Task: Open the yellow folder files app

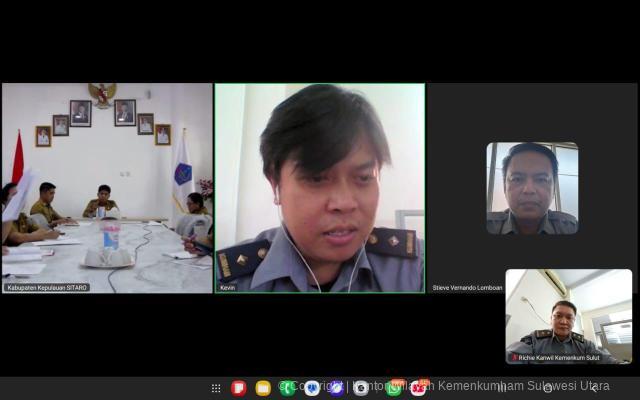Action: [263, 388]
